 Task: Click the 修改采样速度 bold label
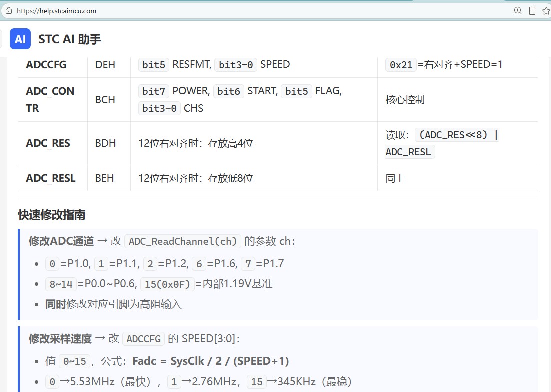(60, 339)
